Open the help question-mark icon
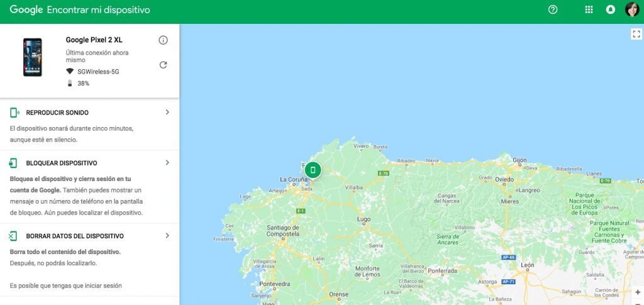Viewport: 644px width, 305px height. pyautogui.click(x=553, y=9)
